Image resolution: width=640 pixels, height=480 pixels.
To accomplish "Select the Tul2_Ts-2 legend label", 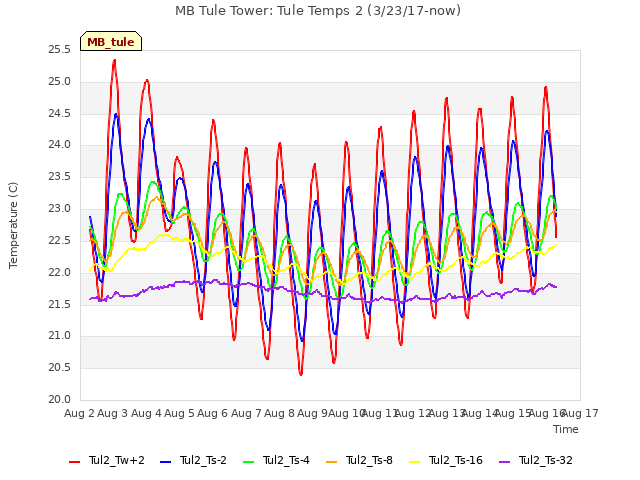I will [203, 460].
